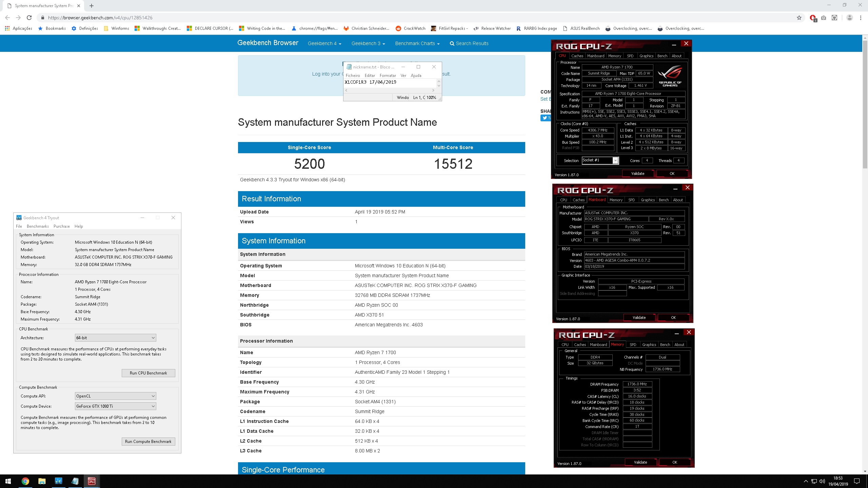The image size is (868, 488).
Task: Click Run CPU Benchmark button
Action: tap(149, 373)
